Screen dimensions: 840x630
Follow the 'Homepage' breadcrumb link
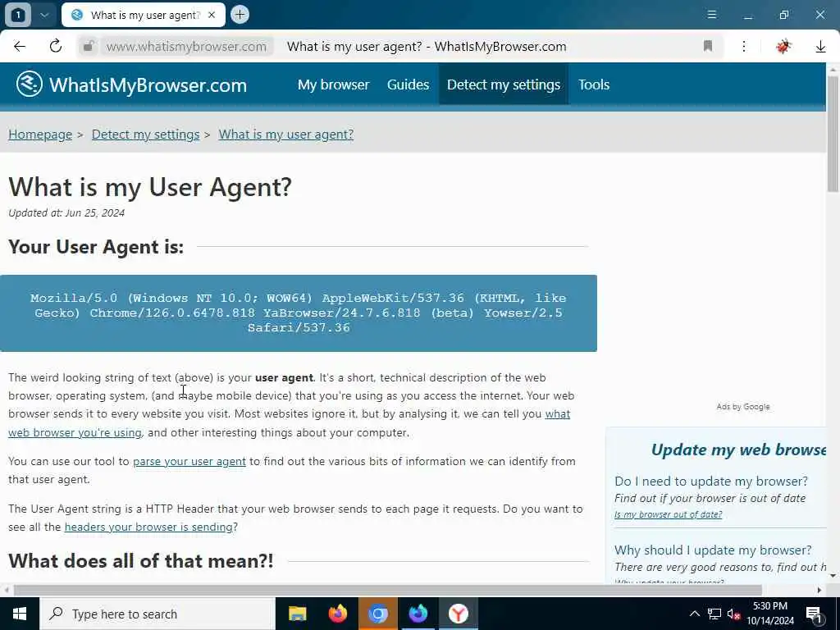coord(40,135)
